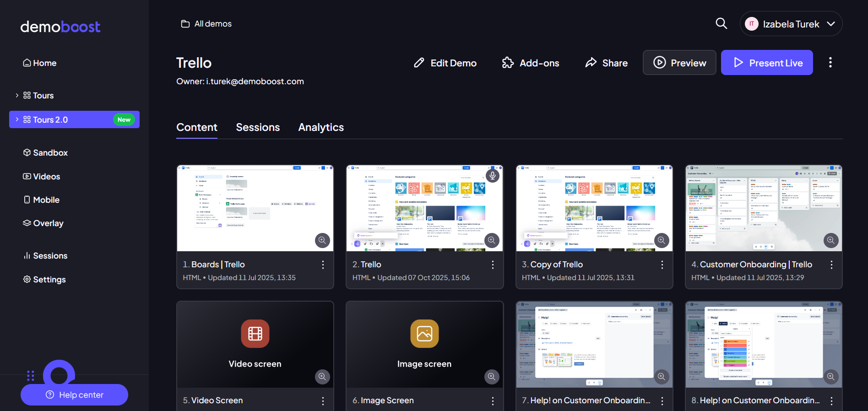This screenshot has height=411, width=868.
Task: Click '6. Image Screen' title
Action: point(383,400)
